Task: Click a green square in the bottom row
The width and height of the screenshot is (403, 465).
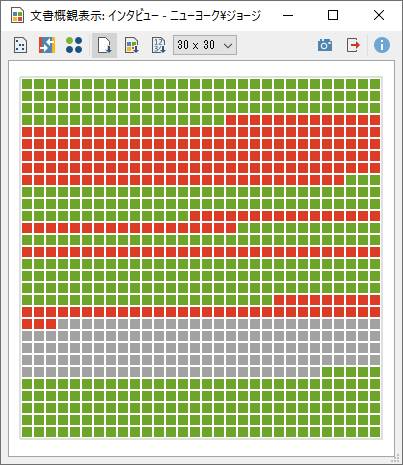Action: 27,432
